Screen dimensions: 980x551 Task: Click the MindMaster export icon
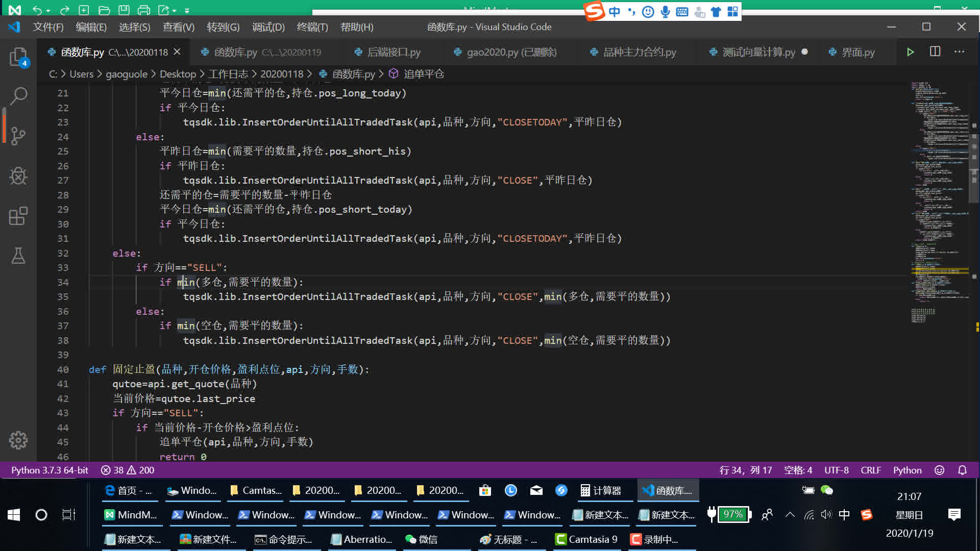pyautogui.click(x=164, y=10)
